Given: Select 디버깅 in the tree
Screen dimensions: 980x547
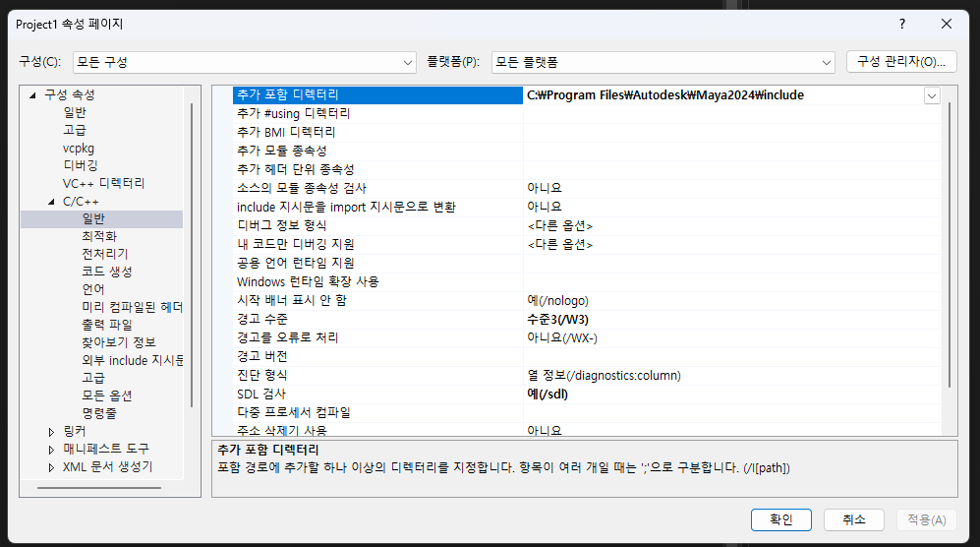Looking at the screenshot, I should (81, 165).
